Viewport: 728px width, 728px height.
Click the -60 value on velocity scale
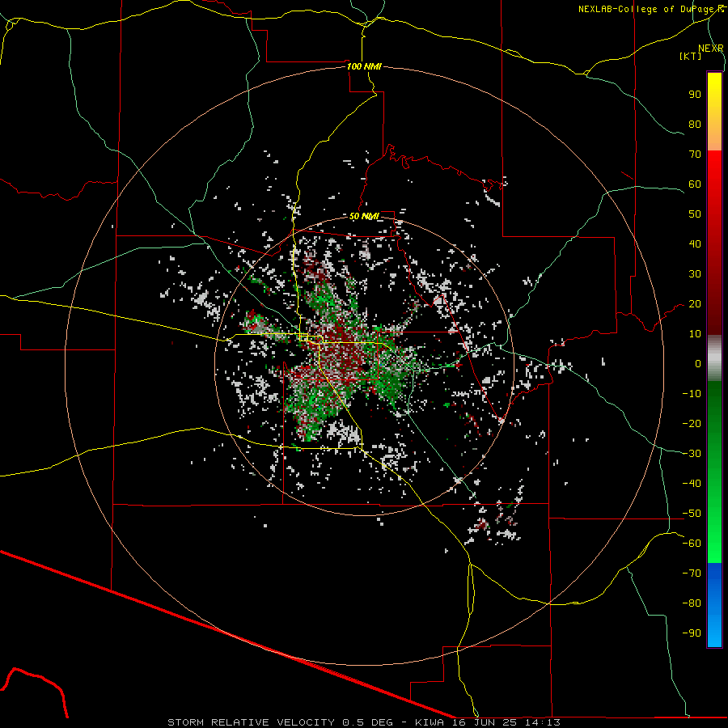692,544
